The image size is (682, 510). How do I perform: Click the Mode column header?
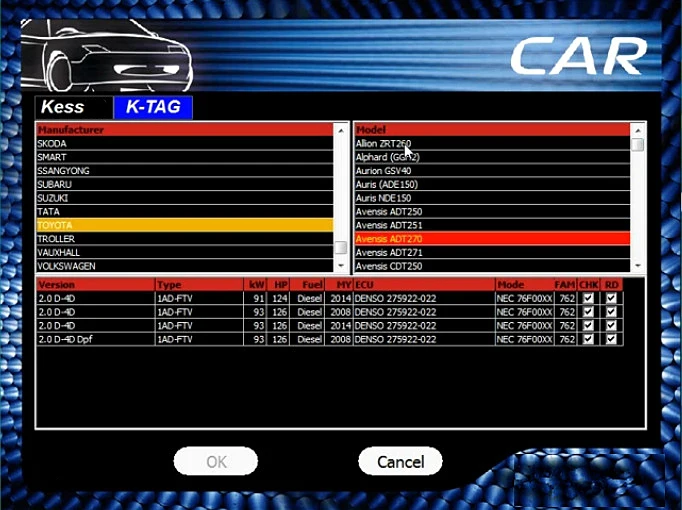pyautogui.click(x=525, y=285)
